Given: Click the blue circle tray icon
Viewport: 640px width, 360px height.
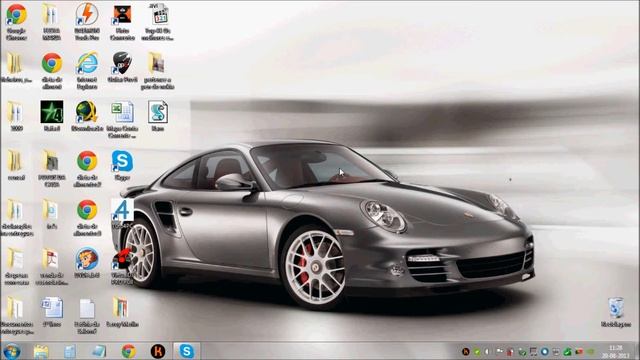Looking at the screenshot, I should (544, 351).
